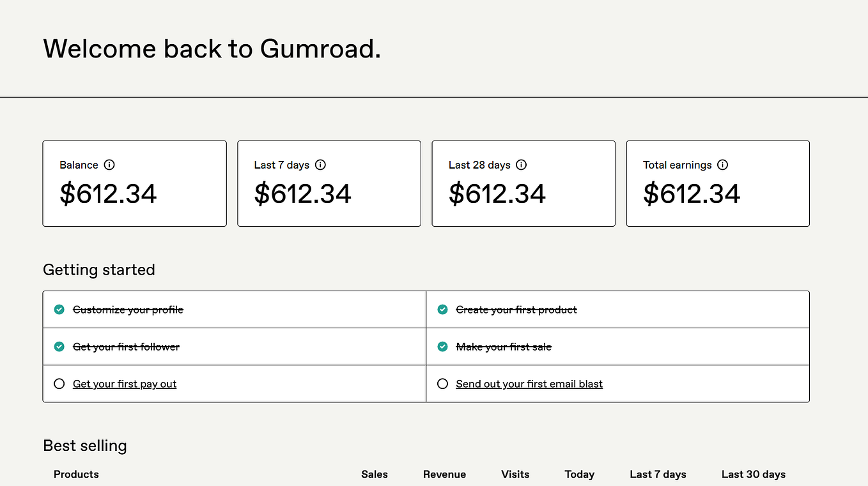This screenshot has width=868, height=486.
Task: Open the Send out your first email blast link
Action: [529, 384]
